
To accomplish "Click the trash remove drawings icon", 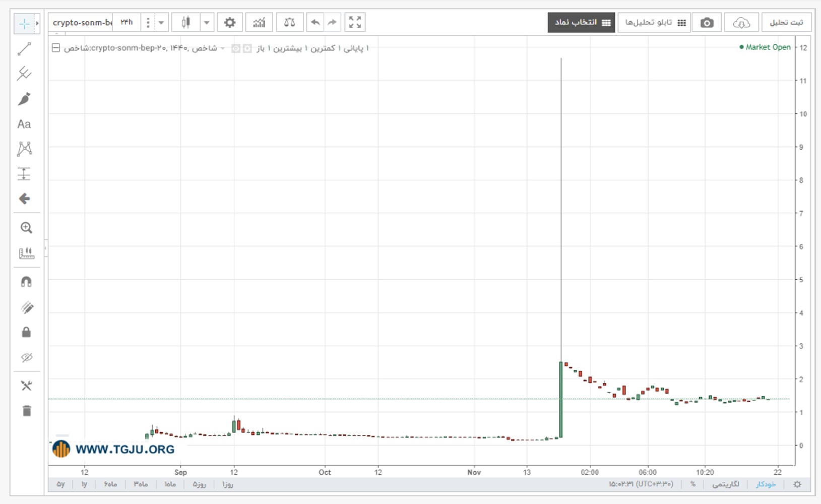I will click(27, 411).
